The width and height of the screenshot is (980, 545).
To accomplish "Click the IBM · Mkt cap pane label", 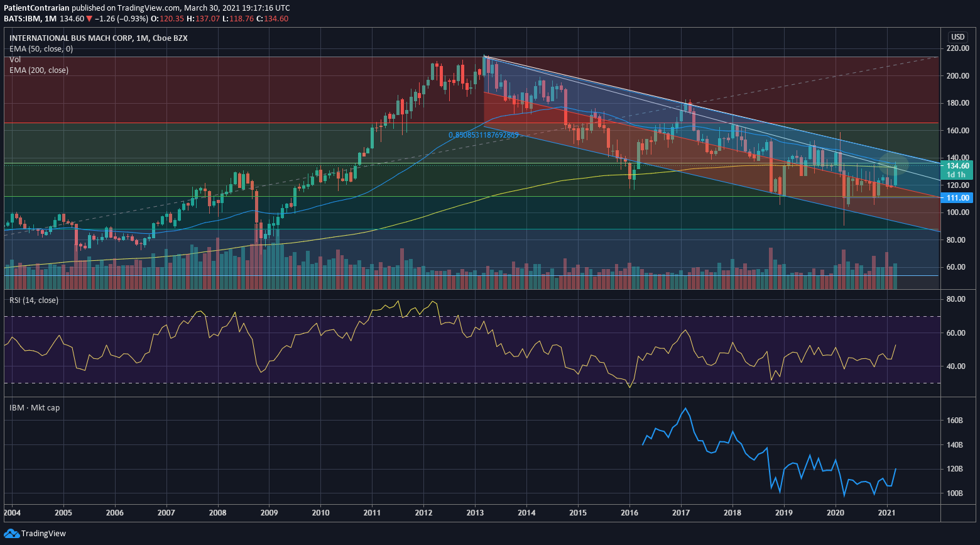I will click(x=35, y=408).
